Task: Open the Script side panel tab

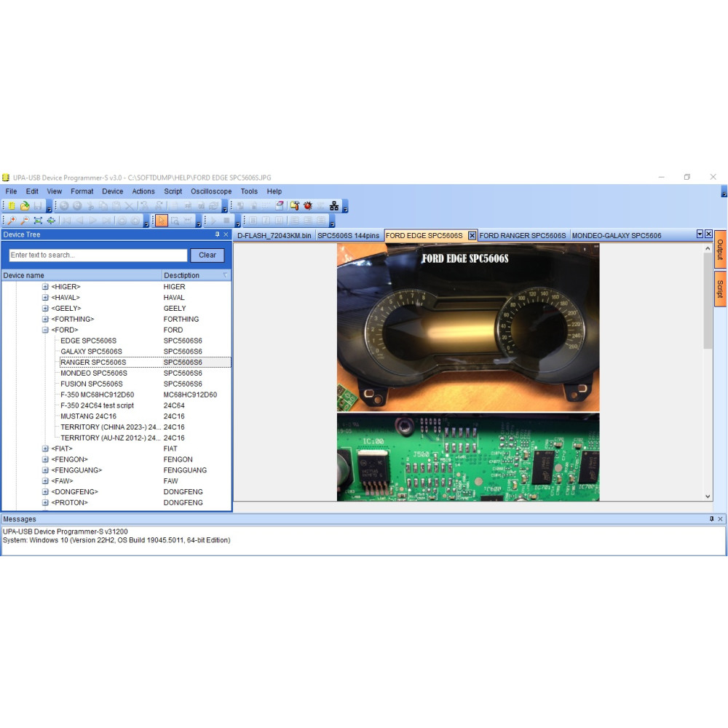Action: [720, 289]
